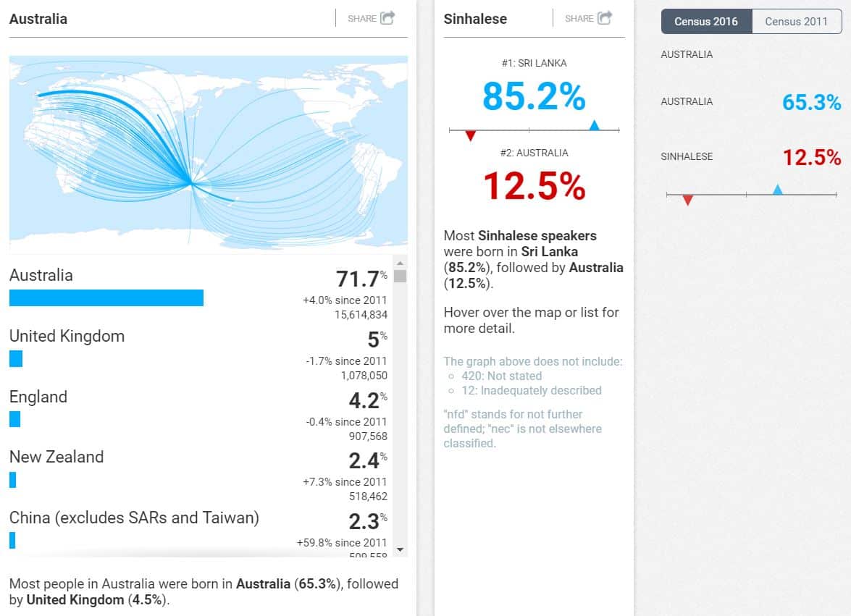851x616 pixels.
Task: Click the 12.5% Australia figure in Sinhalese panel
Action: coord(534,186)
